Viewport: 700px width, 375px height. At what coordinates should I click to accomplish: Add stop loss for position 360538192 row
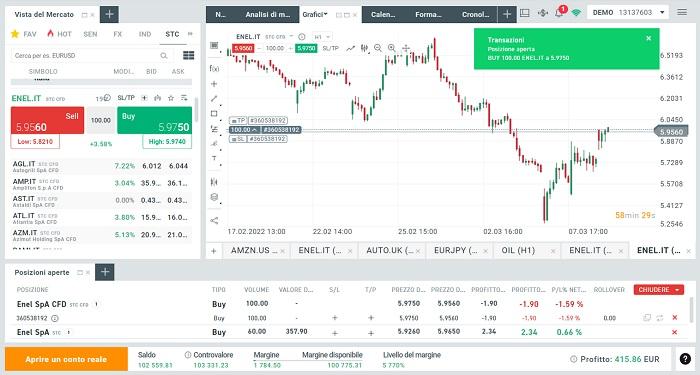[334, 318]
